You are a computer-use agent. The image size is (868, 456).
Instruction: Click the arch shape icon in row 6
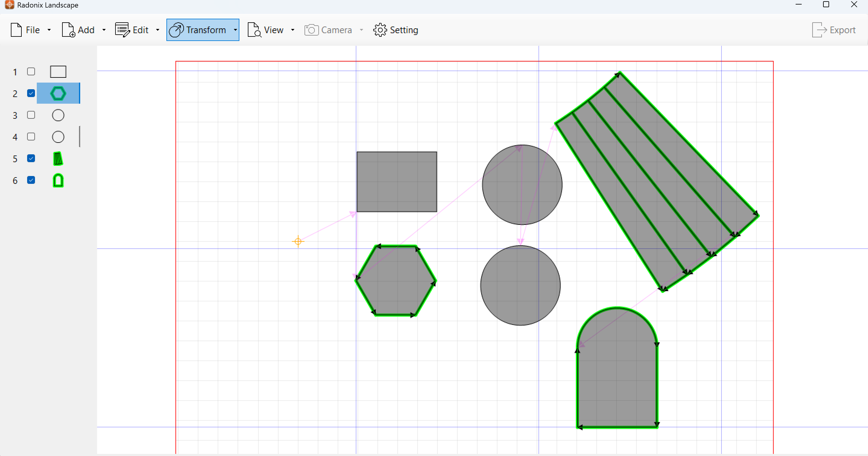(x=58, y=181)
